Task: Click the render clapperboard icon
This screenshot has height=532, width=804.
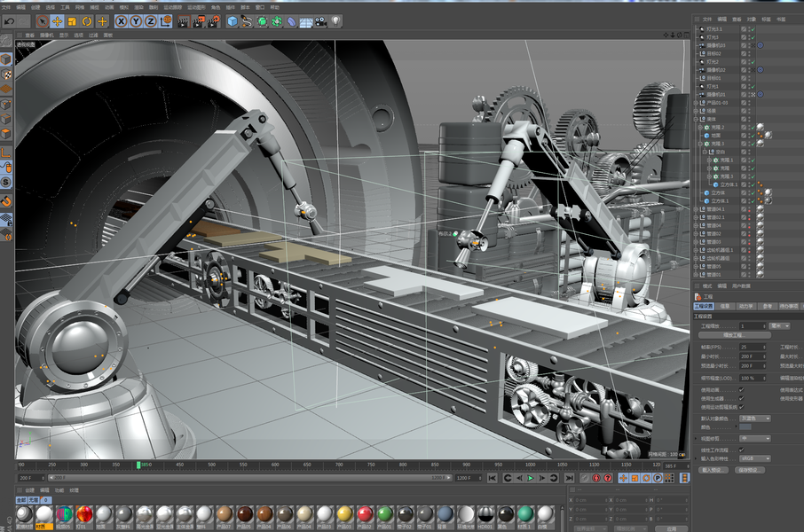Action: click(183, 20)
